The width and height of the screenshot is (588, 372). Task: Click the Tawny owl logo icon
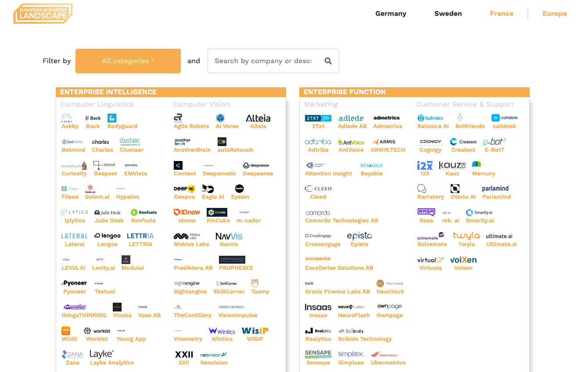[255, 283]
